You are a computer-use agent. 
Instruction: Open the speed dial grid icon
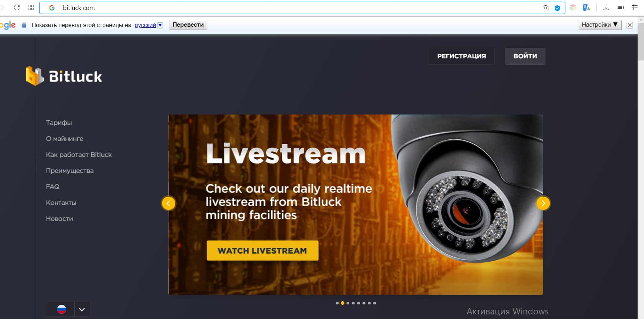31,7
